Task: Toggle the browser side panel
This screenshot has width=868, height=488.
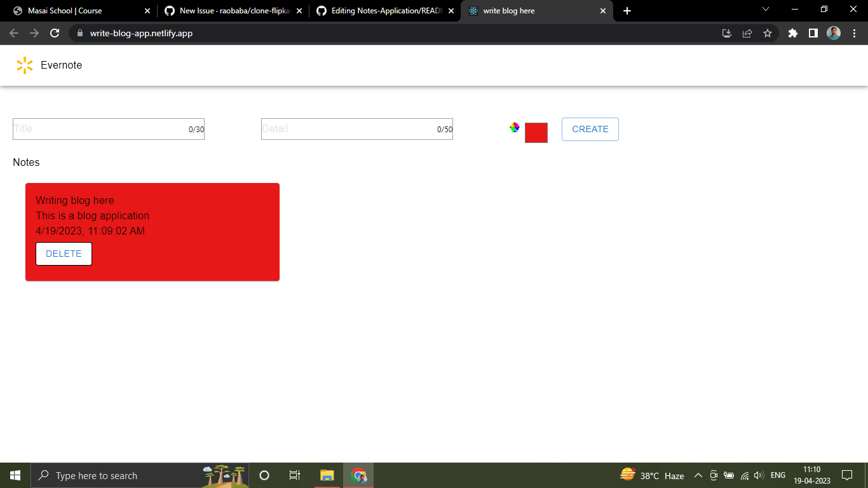Action: pos(813,33)
